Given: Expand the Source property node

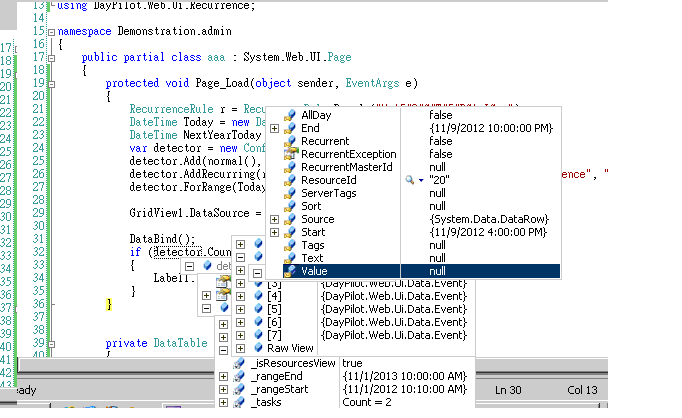Looking at the screenshot, I should 274,219.
